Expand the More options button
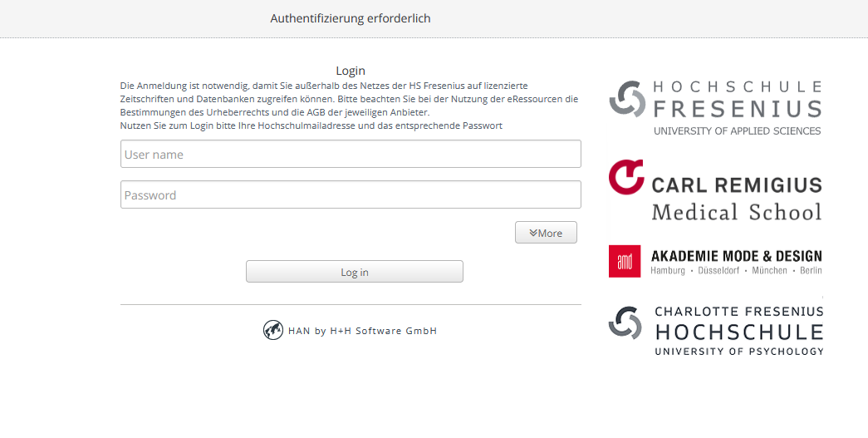 546,233
